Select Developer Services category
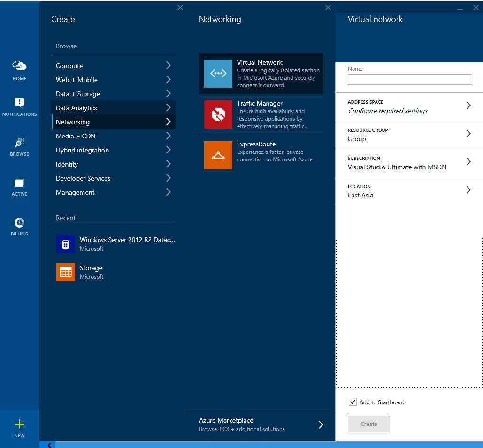This screenshot has width=483, height=448. pos(114,178)
